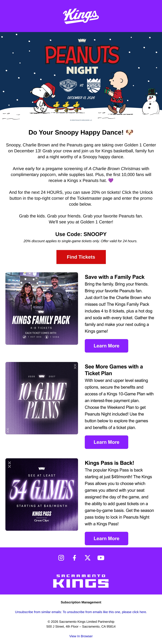Click Learn More under Ticket Plan section
The width and height of the screenshot is (162, 644).
click(106, 442)
